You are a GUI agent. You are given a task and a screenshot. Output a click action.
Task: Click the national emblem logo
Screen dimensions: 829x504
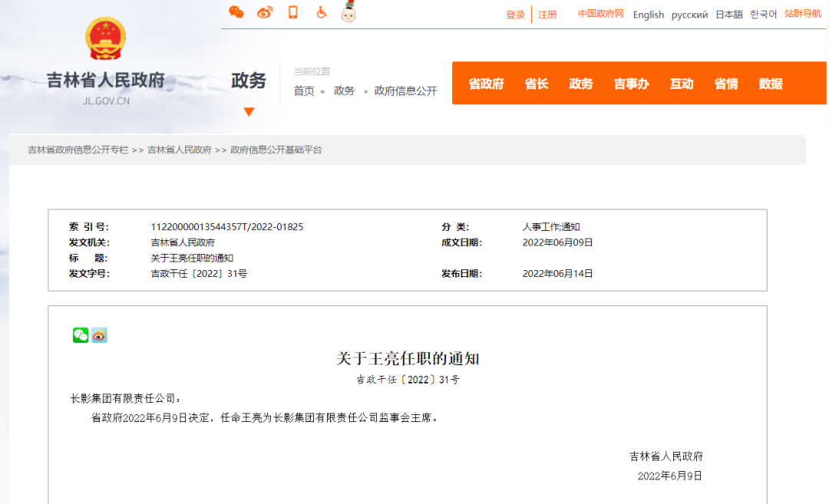106,38
